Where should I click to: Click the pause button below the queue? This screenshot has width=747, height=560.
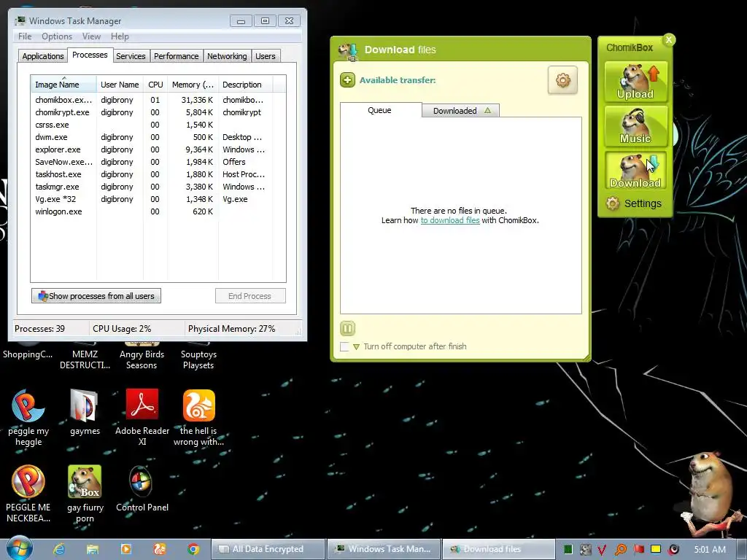click(347, 328)
